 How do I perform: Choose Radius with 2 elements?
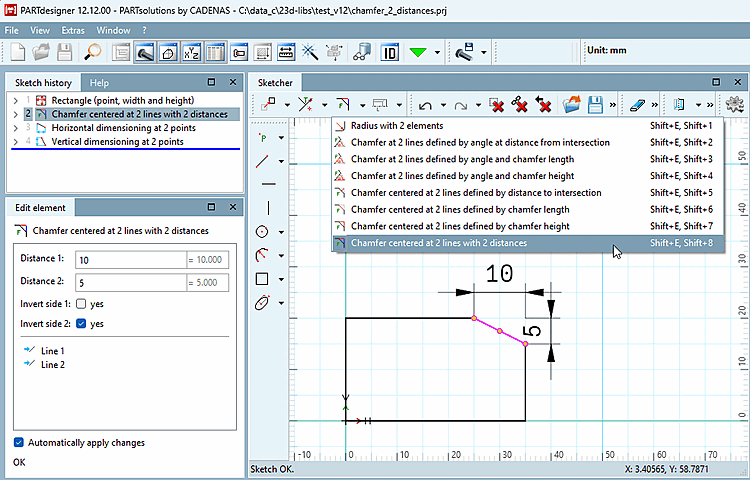[x=528, y=126]
